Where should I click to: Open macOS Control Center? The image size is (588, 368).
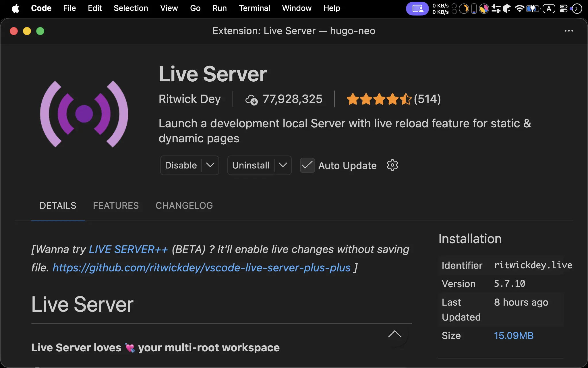(564, 9)
